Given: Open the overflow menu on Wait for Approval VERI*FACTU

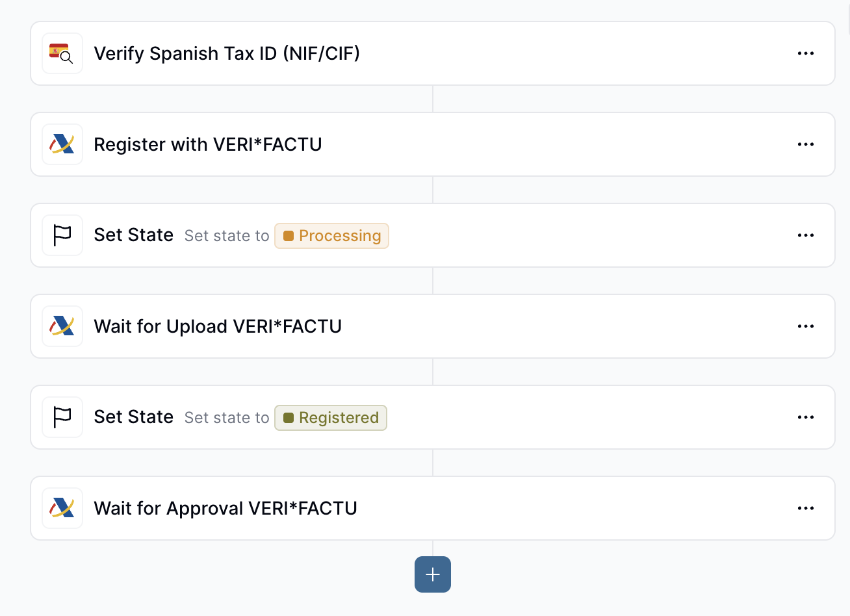Looking at the screenshot, I should [806, 507].
